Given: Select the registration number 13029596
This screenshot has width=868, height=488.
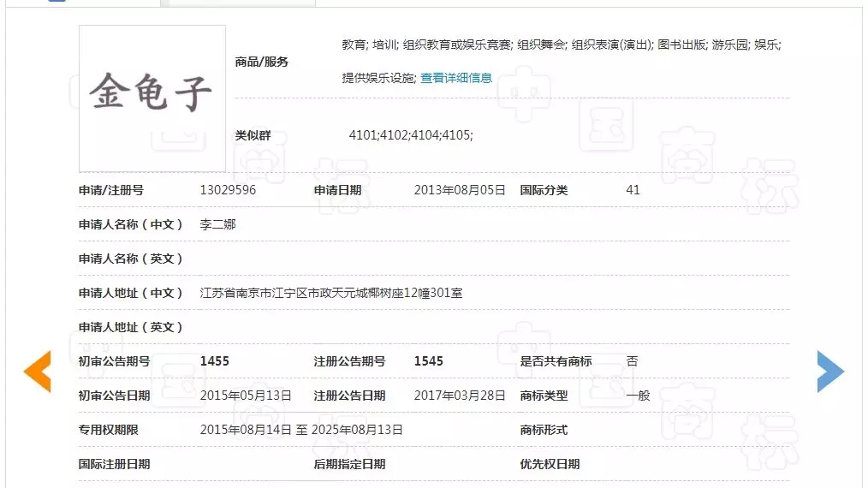Looking at the screenshot, I should [x=228, y=190].
